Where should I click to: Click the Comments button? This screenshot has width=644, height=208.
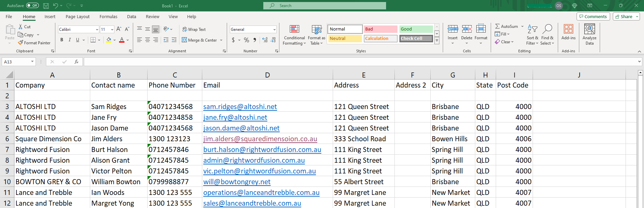593,16
